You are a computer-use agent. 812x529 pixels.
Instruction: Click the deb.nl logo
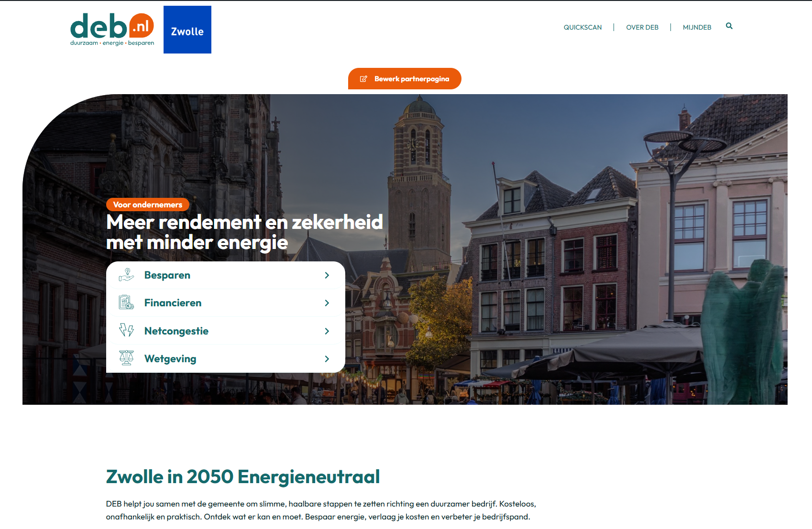[x=112, y=30]
